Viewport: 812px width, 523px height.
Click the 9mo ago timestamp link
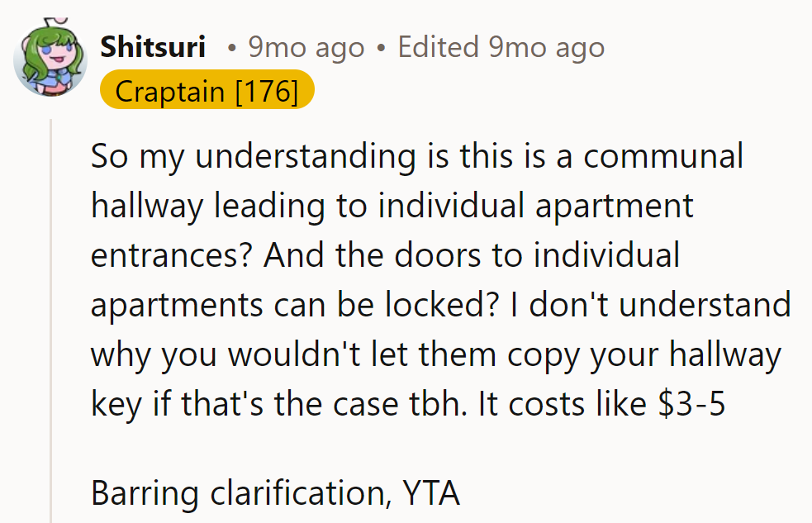(x=306, y=47)
